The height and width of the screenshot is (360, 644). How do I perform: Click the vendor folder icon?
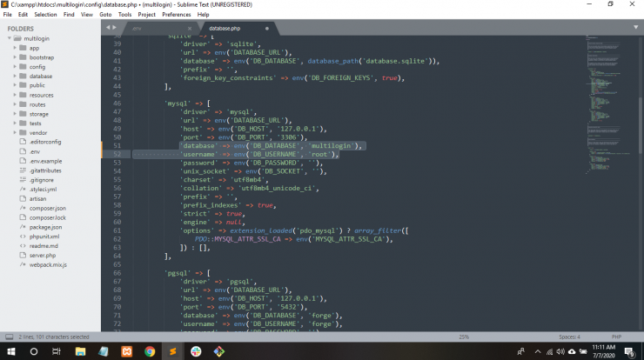23,132
